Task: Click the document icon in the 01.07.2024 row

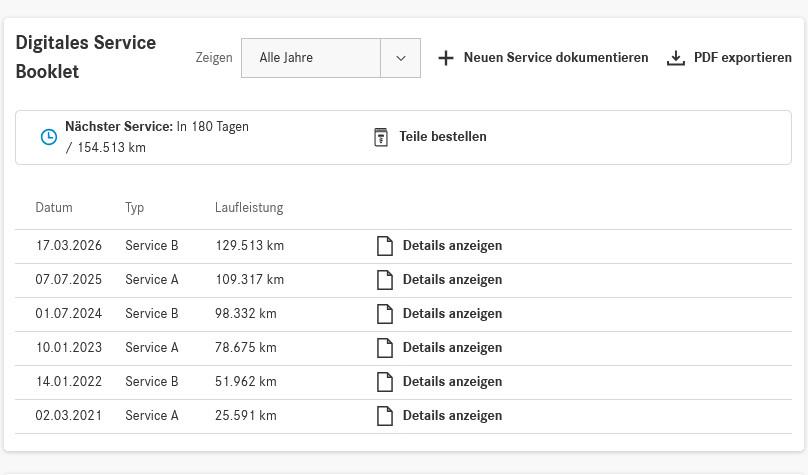Action: click(385, 314)
